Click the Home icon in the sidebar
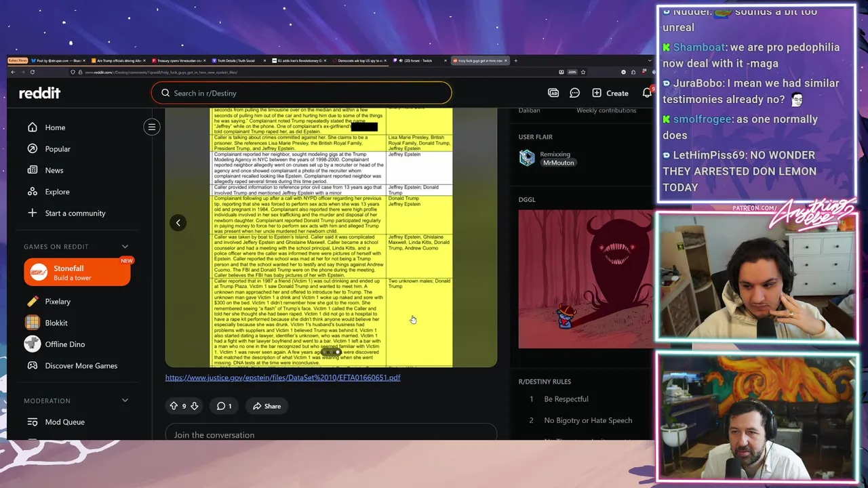The image size is (868, 488). [32, 127]
